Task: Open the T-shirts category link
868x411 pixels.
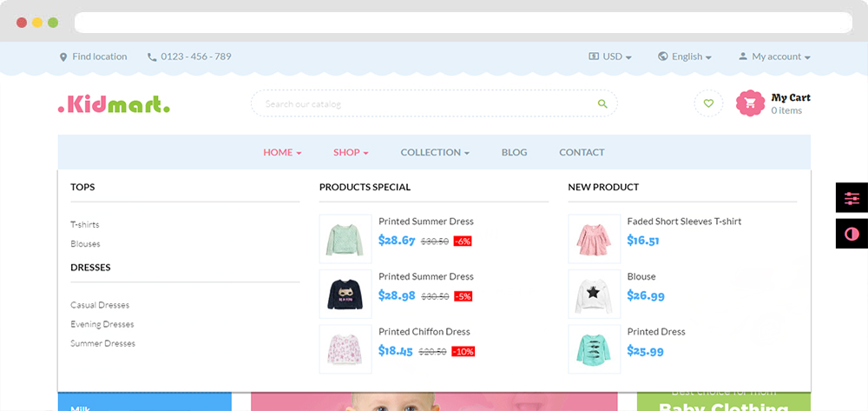Action: pos(85,224)
